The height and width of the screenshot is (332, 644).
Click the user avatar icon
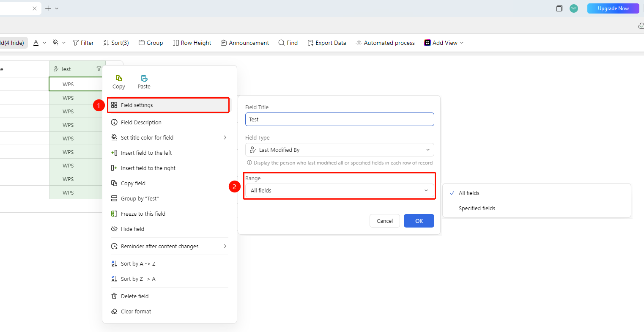pos(574,8)
